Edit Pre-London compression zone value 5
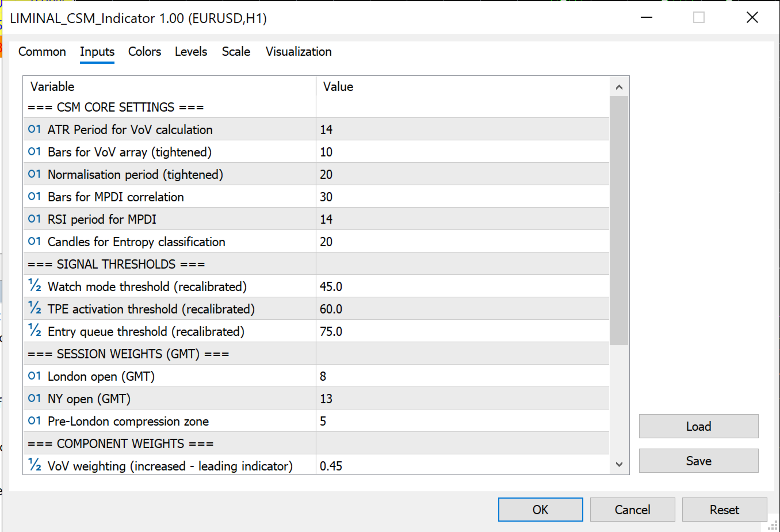Screen dimensions: 780x532 (x=462, y=421)
